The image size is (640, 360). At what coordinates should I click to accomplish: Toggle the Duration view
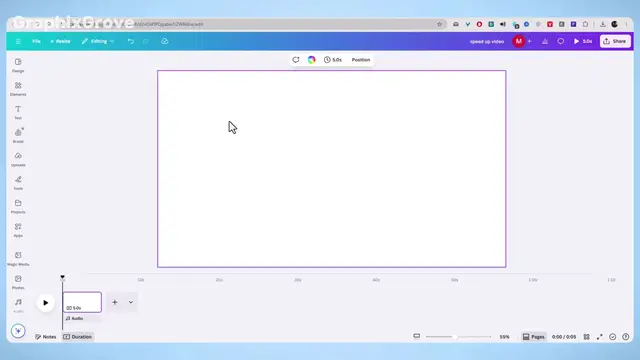click(78, 337)
